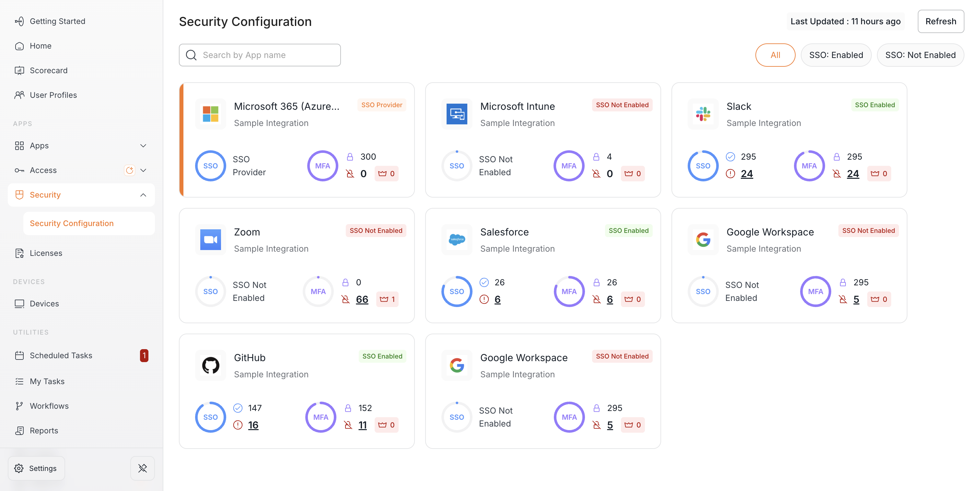Collapse the Security section chevron

coord(143,195)
